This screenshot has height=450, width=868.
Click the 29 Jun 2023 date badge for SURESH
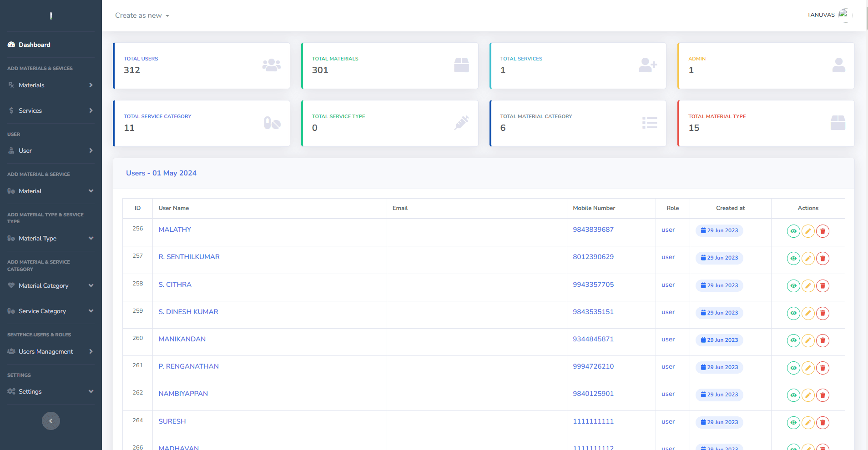tap(719, 422)
